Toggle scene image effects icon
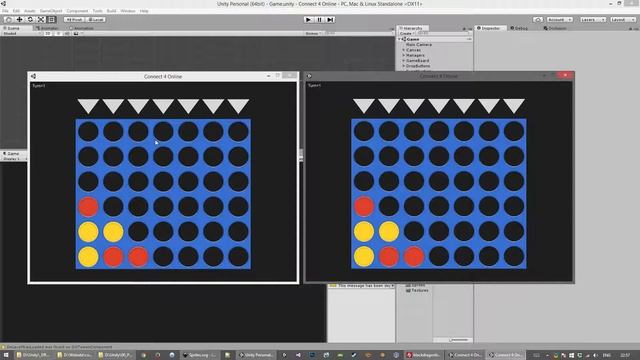Image resolution: width=640 pixels, height=360 pixels. point(76,33)
